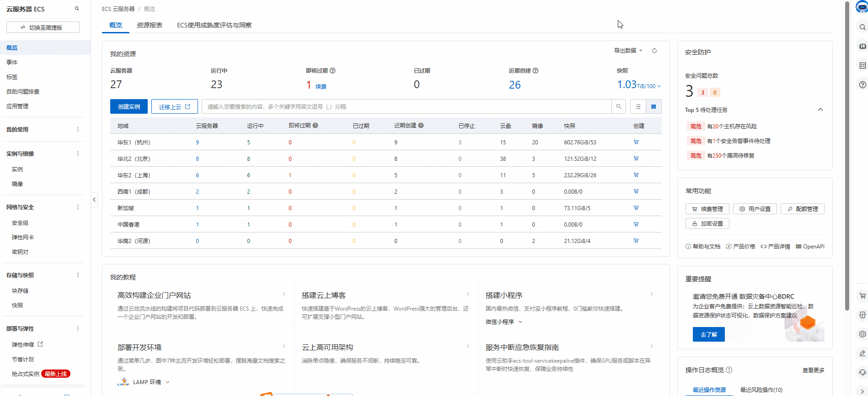The image size is (868, 396).
Task: Collapse the left sidebar with the arrow handle
Action: 94,200
